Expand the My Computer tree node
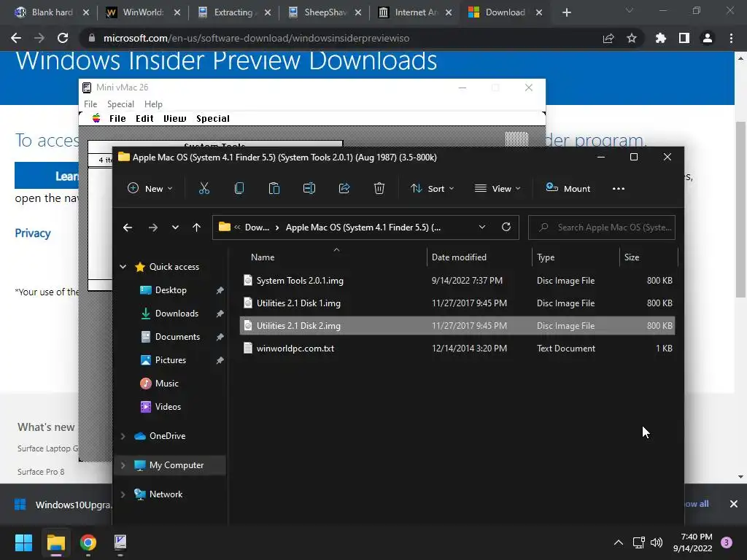Screen dimensions: 747x560 [x=123, y=465]
